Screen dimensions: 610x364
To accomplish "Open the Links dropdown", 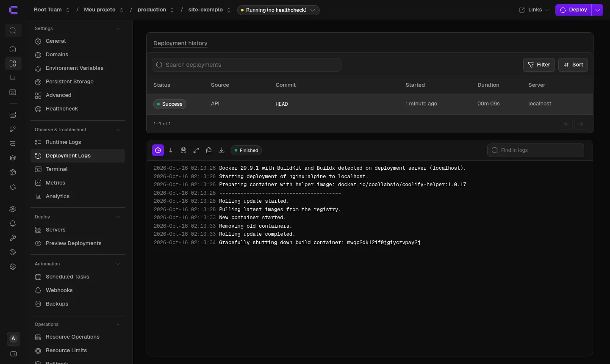I will click(534, 10).
